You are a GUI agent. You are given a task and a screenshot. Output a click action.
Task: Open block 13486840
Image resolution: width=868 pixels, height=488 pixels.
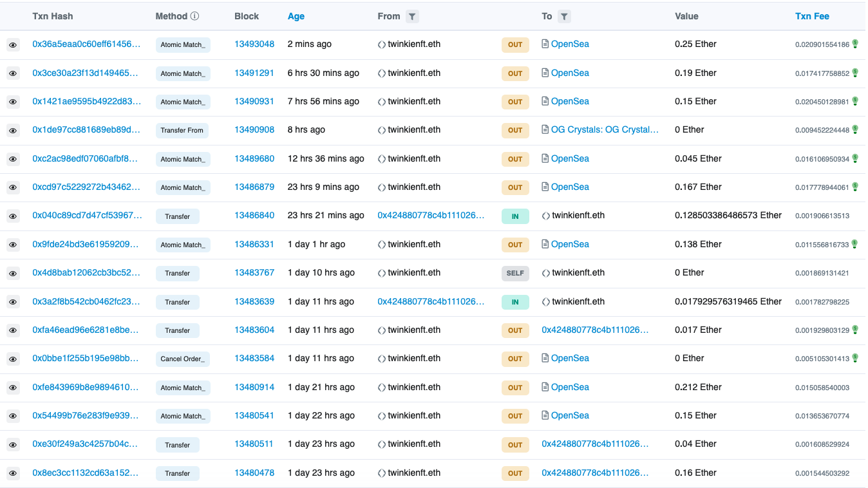tap(254, 215)
